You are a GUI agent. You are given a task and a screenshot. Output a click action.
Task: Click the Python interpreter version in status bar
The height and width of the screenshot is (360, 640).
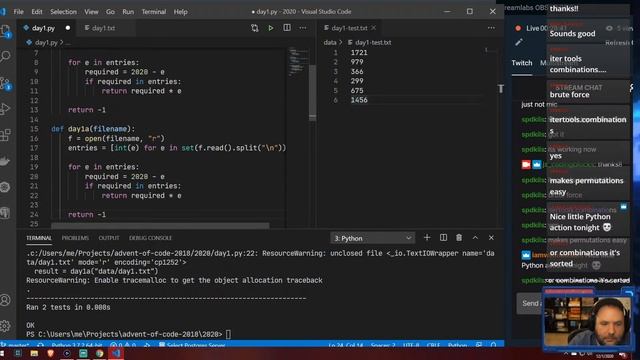(77, 345)
